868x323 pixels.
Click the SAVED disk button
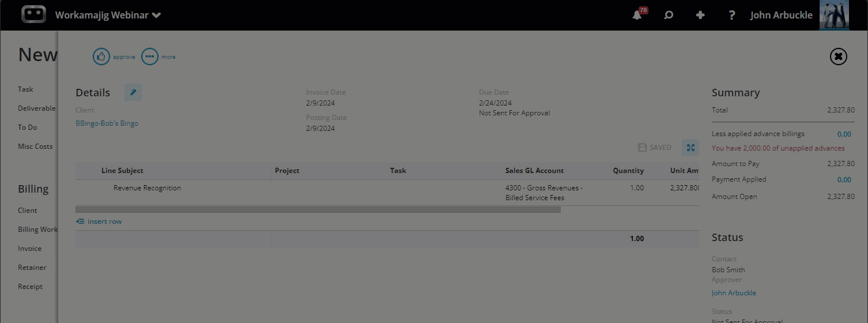pos(655,148)
